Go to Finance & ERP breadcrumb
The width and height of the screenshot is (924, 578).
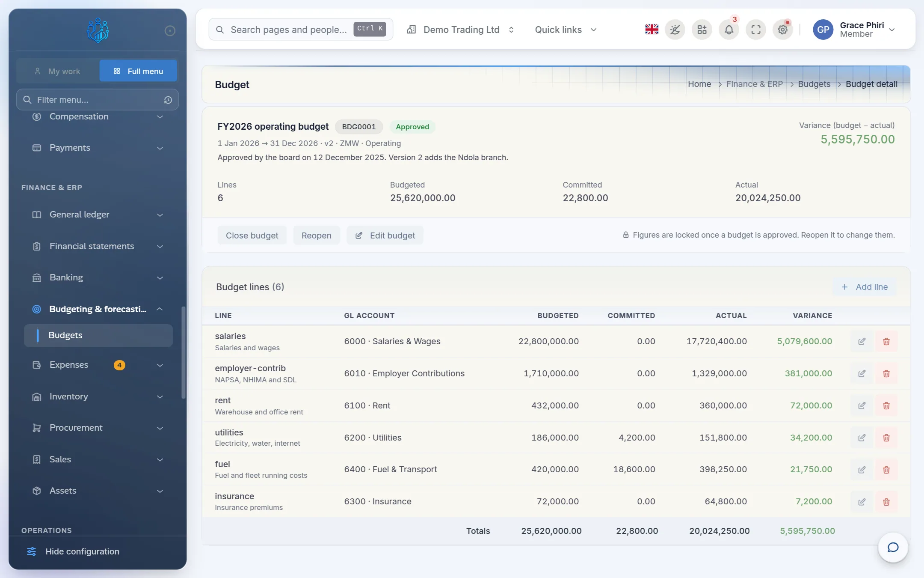[x=755, y=84]
